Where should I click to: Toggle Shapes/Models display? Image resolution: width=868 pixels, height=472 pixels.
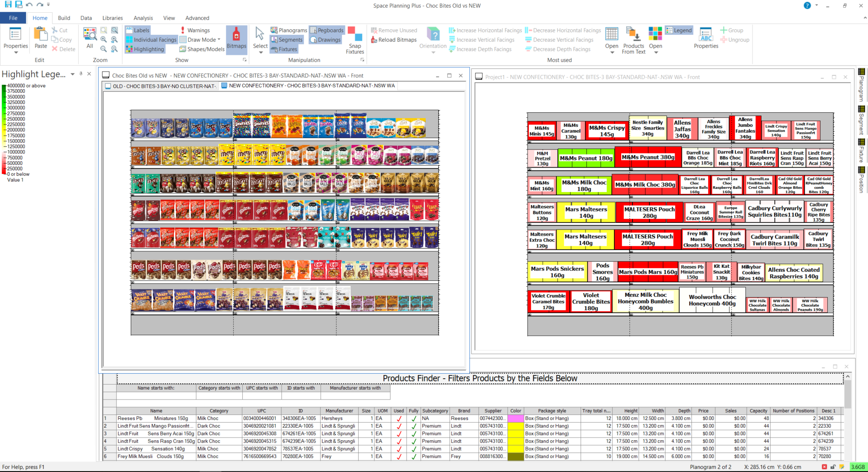pyautogui.click(x=202, y=49)
